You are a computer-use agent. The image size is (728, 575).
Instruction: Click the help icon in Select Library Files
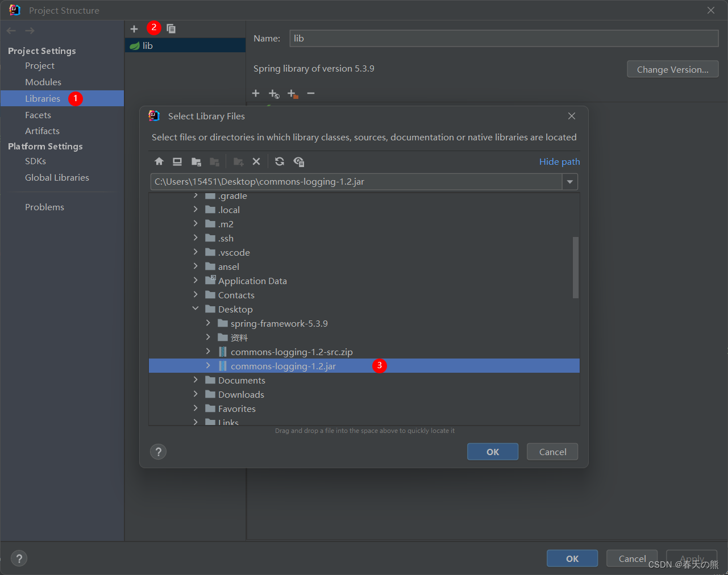pos(158,452)
